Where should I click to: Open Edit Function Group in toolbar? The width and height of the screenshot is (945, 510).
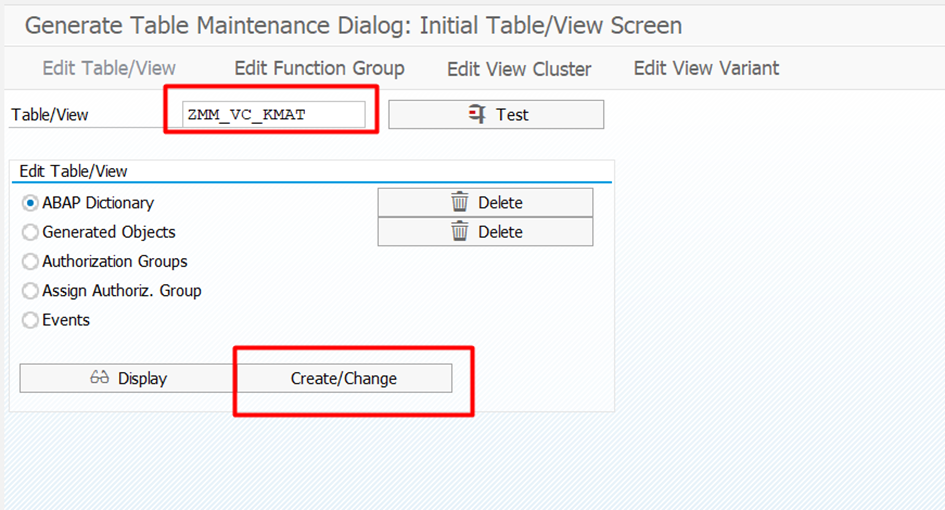coord(319,68)
